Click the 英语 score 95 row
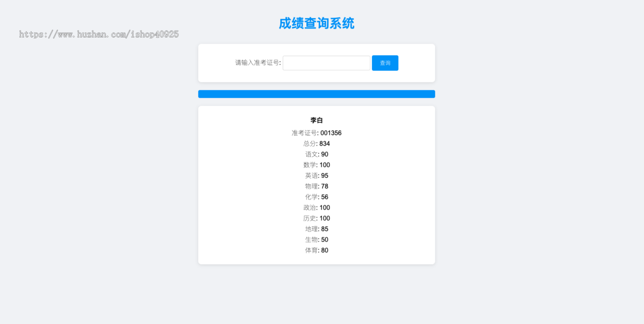644x324 pixels. (317, 176)
